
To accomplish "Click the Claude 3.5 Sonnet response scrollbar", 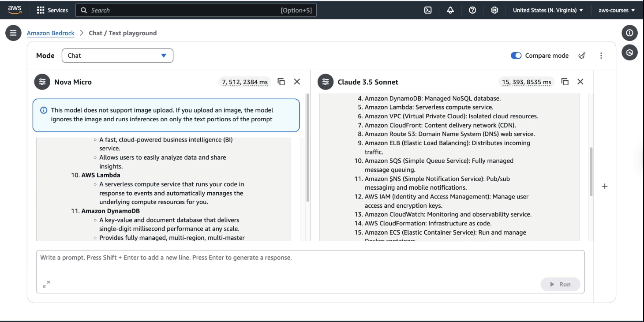I will point(591,172).
